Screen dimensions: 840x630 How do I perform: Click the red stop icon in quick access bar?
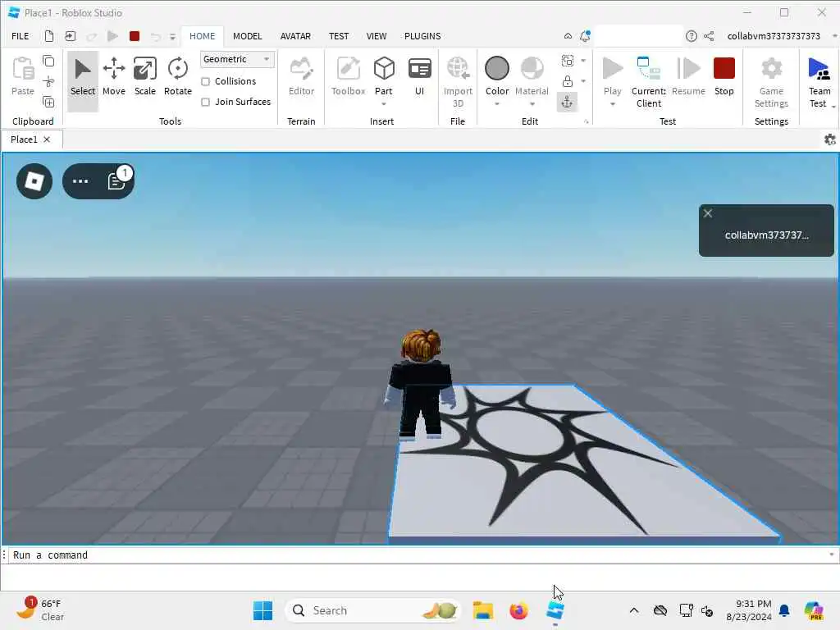[x=135, y=36]
